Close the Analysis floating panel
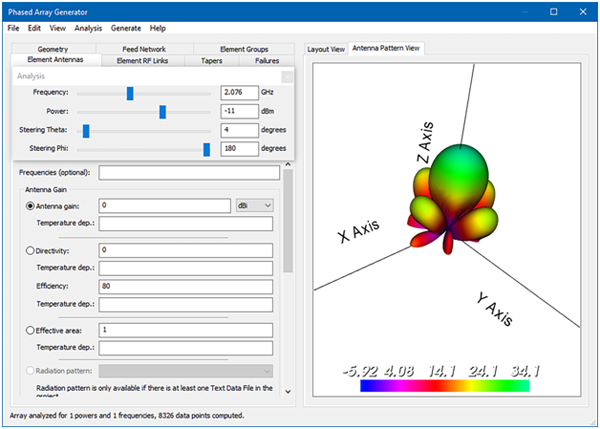This screenshot has width=600, height=429. point(287,77)
